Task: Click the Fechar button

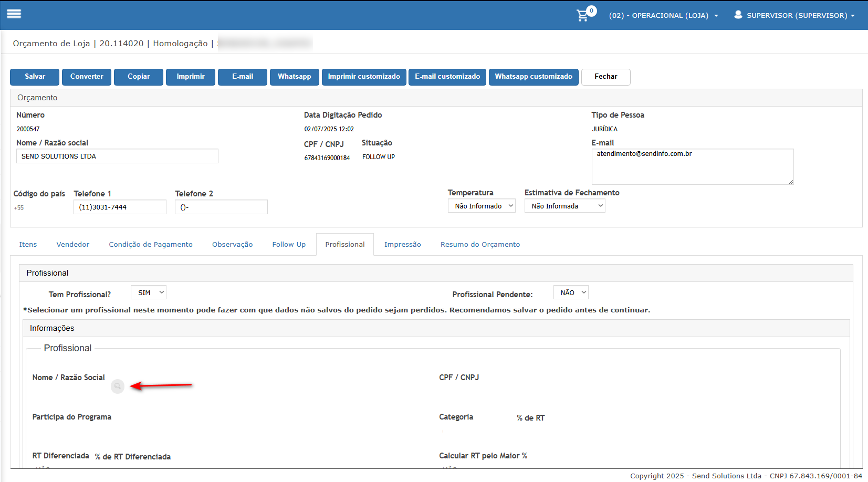Action: tap(606, 77)
